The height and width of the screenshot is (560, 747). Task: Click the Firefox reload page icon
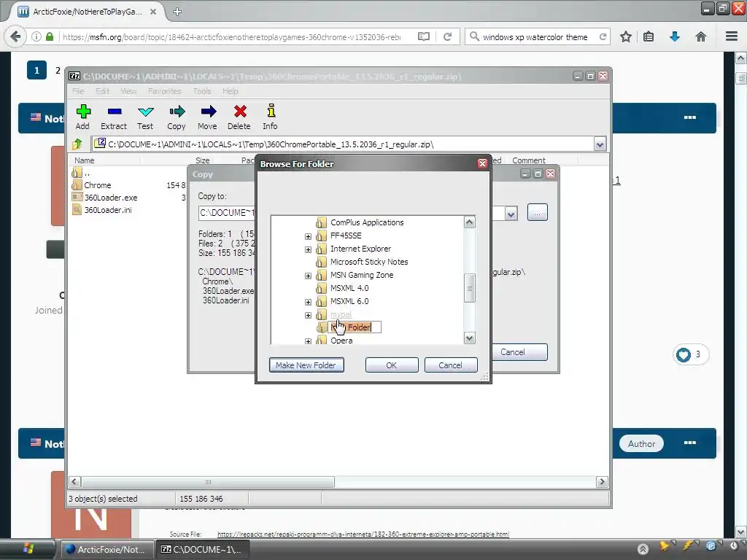tap(447, 36)
